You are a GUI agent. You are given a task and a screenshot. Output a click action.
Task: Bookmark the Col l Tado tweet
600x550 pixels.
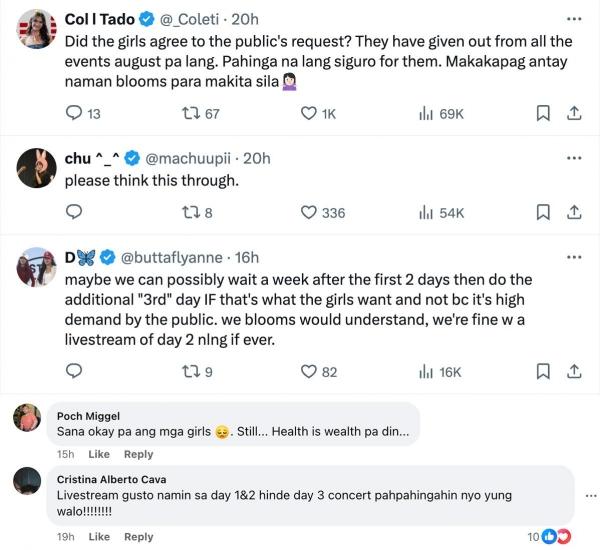tap(543, 114)
